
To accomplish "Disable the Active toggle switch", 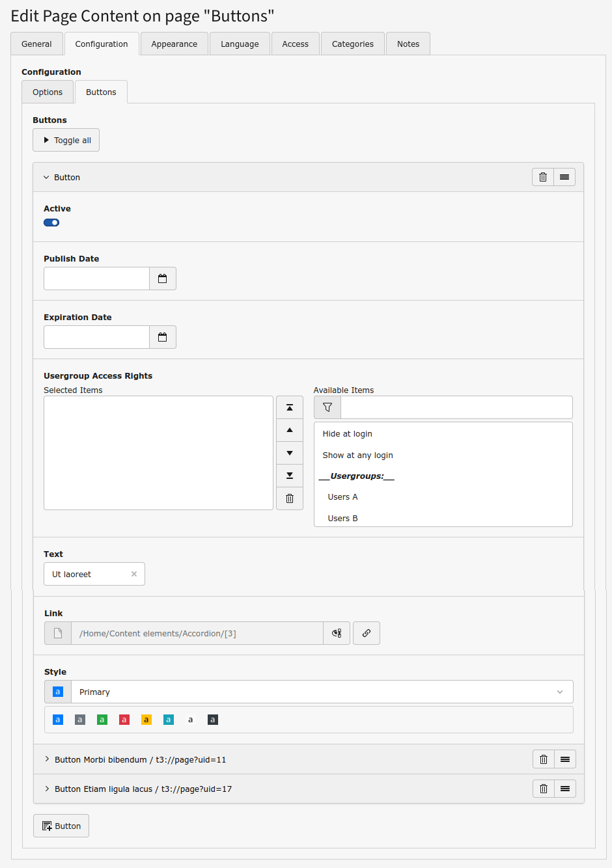I will tap(51, 223).
